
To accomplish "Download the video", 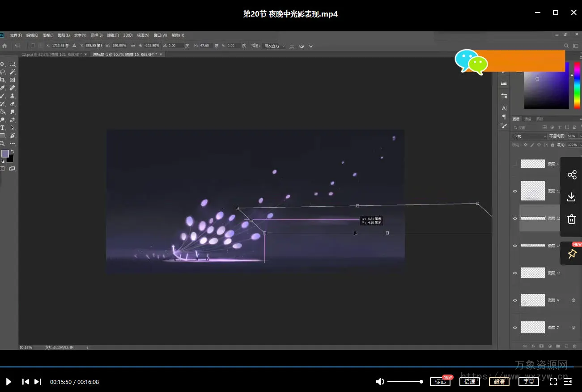I will tap(571, 197).
